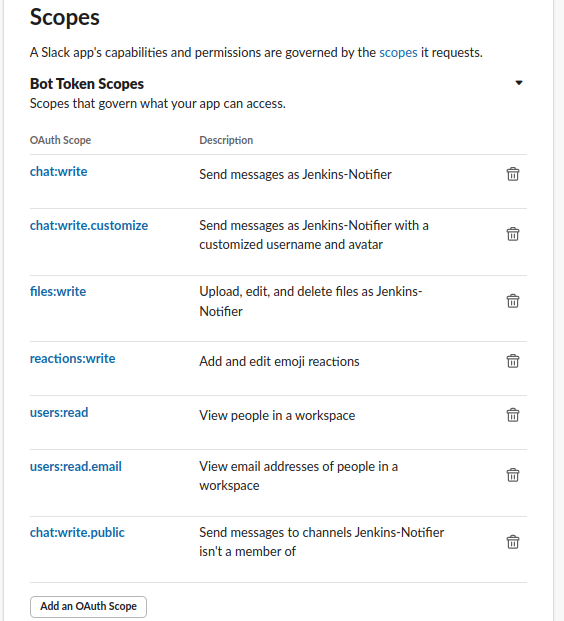View the users:read scope link
Image resolution: width=564 pixels, height=621 pixels.
[59, 413]
